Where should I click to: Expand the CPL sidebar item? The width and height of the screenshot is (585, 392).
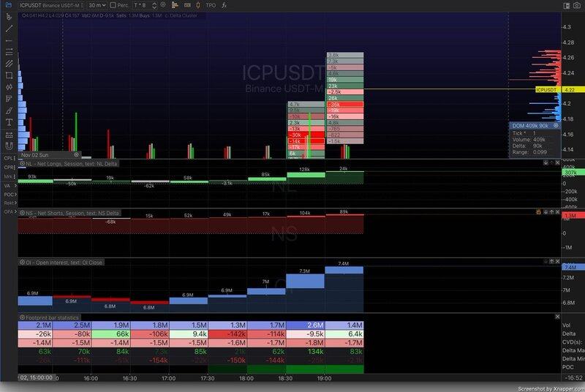(9, 158)
